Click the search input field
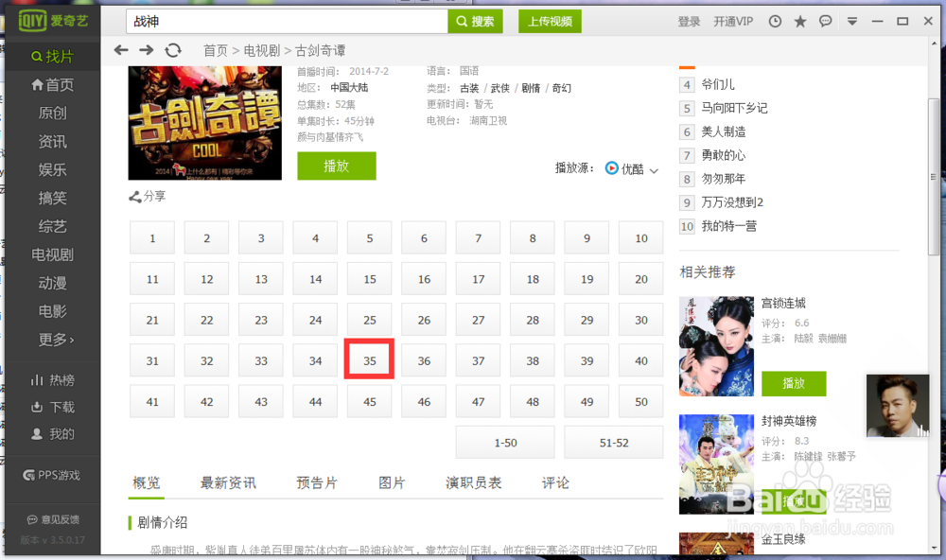The image size is (946, 560). pyautogui.click(x=287, y=21)
